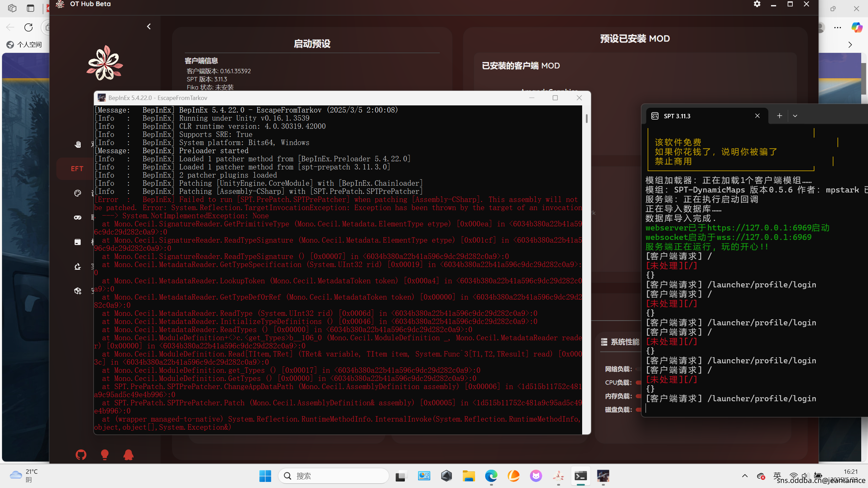Open the Windows Start menu

click(265, 476)
